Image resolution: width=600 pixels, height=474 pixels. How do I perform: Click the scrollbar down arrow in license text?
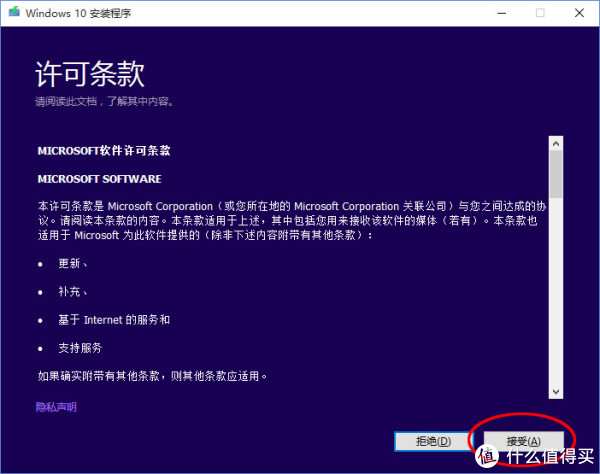coord(556,391)
